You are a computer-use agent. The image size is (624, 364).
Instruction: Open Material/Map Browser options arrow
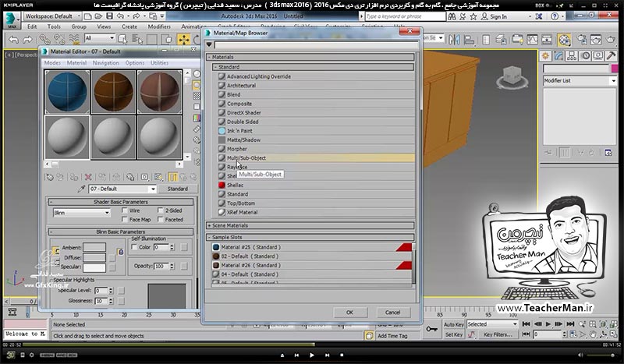(209, 44)
